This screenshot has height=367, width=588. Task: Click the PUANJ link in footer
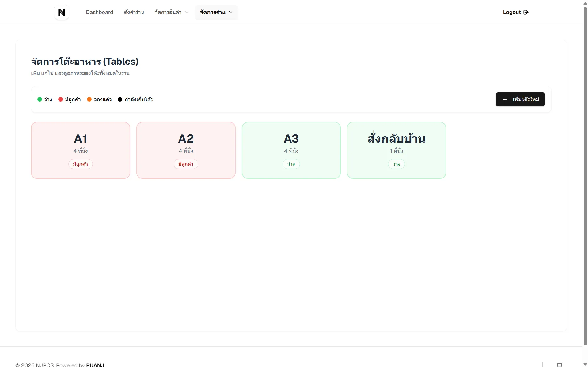point(95,365)
